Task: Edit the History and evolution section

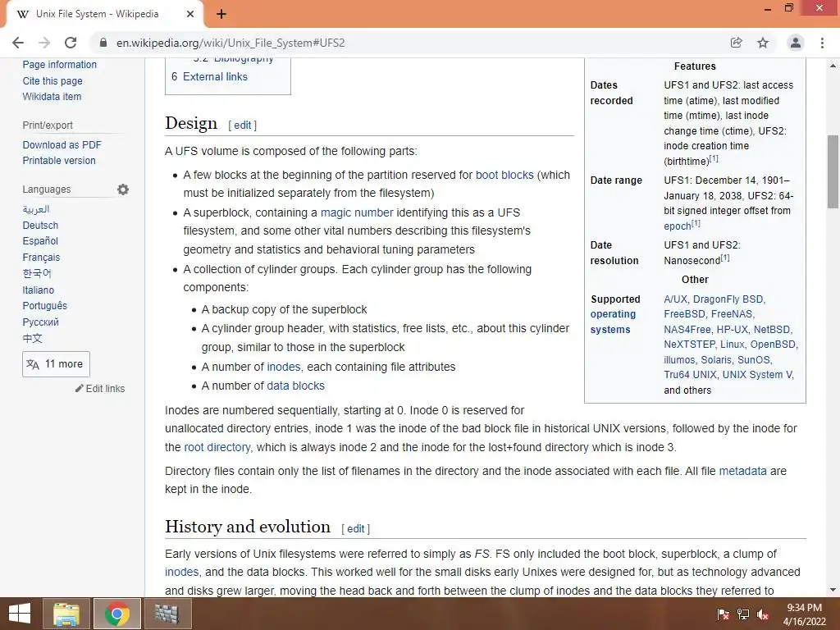Action: (x=356, y=529)
